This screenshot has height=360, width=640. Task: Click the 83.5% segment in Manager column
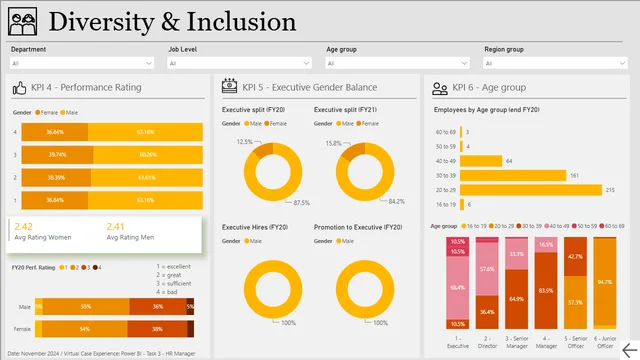(x=546, y=291)
